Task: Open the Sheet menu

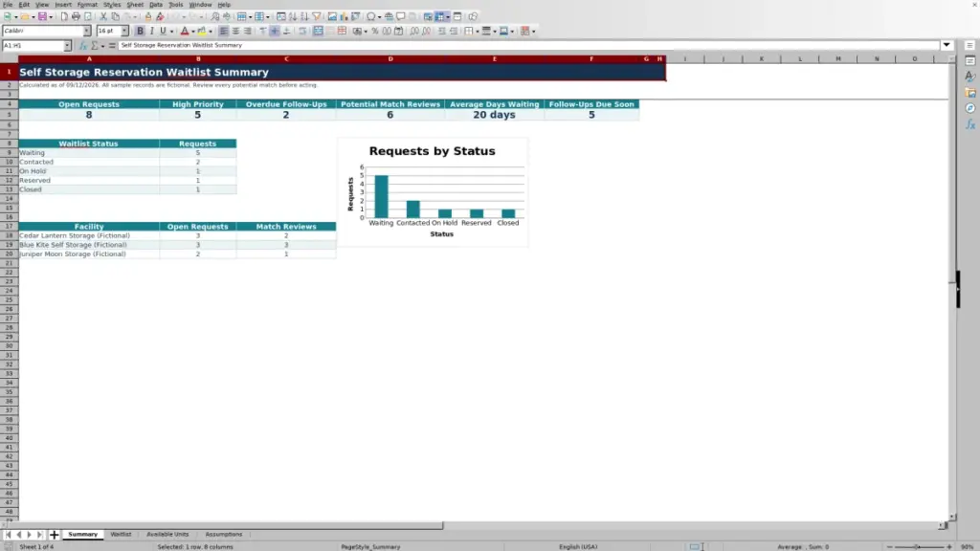Action: click(135, 5)
